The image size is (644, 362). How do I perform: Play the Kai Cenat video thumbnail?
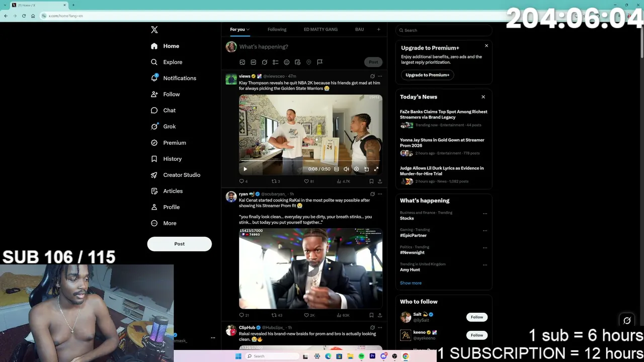310,268
